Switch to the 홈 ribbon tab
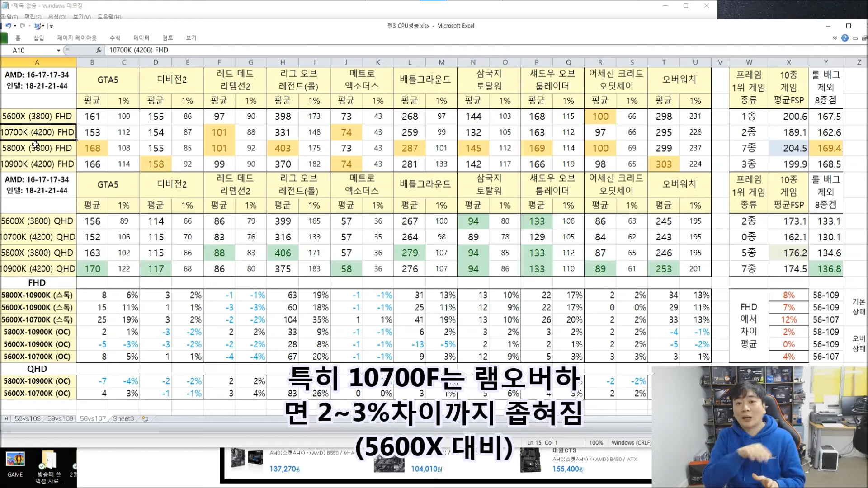Screen dimensions: 868x488 pyautogui.click(x=18, y=38)
